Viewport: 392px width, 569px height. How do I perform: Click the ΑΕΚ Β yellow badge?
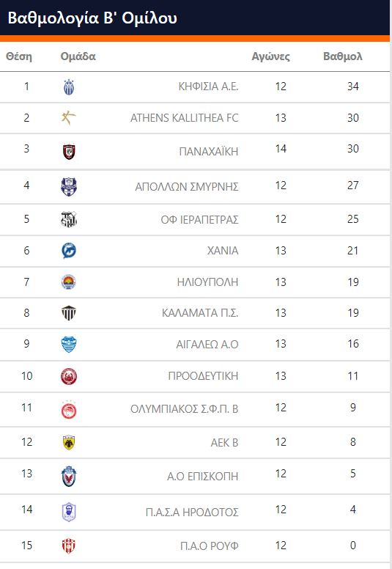(x=69, y=442)
